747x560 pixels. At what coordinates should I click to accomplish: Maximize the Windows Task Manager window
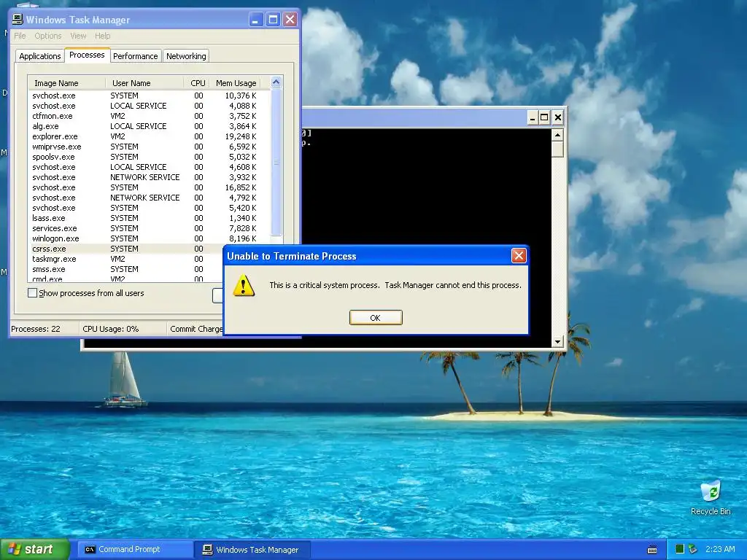[273, 20]
